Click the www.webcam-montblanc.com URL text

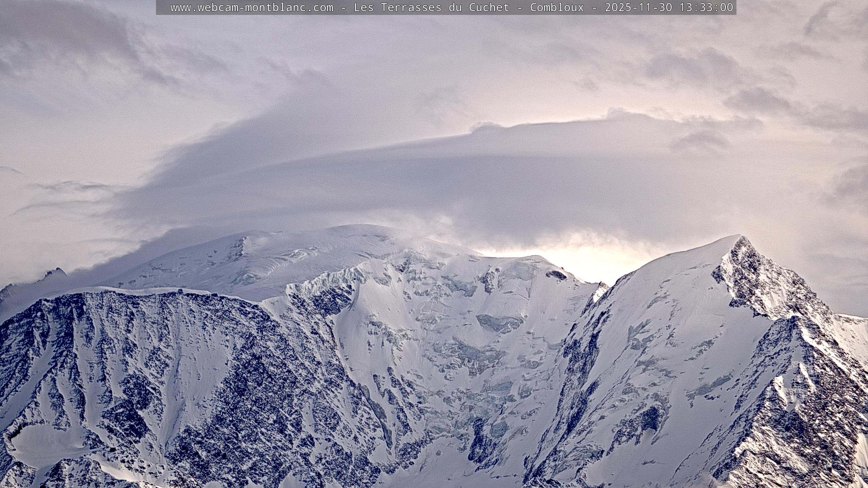[252, 7]
